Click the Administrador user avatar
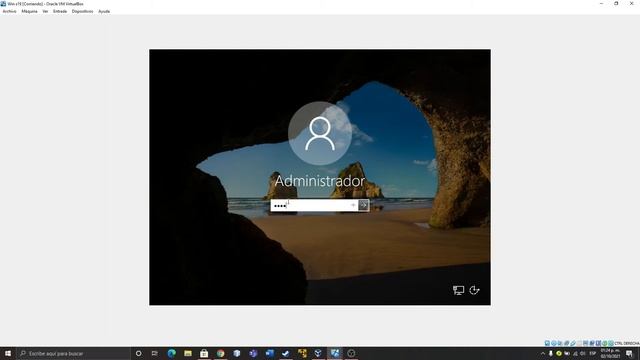The height and width of the screenshot is (360, 640). [x=320, y=133]
